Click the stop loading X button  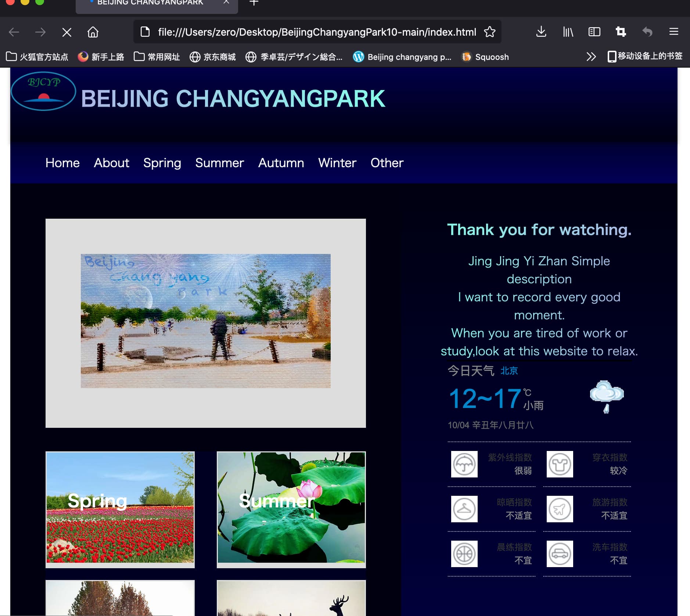(67, 32)
